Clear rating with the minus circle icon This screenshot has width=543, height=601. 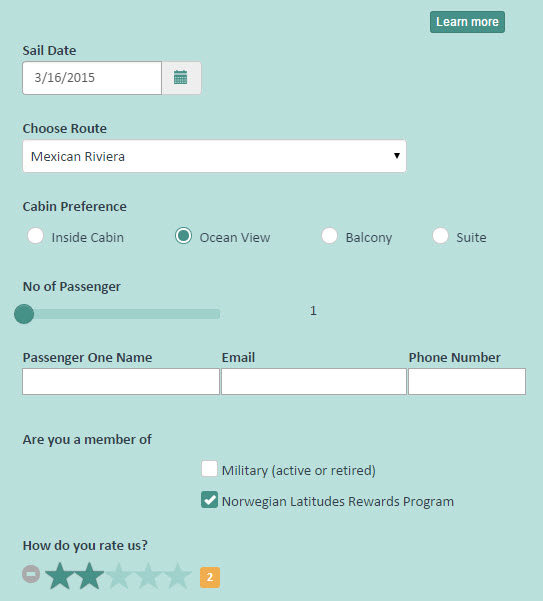pyautogui.click(x=31, y=574)
